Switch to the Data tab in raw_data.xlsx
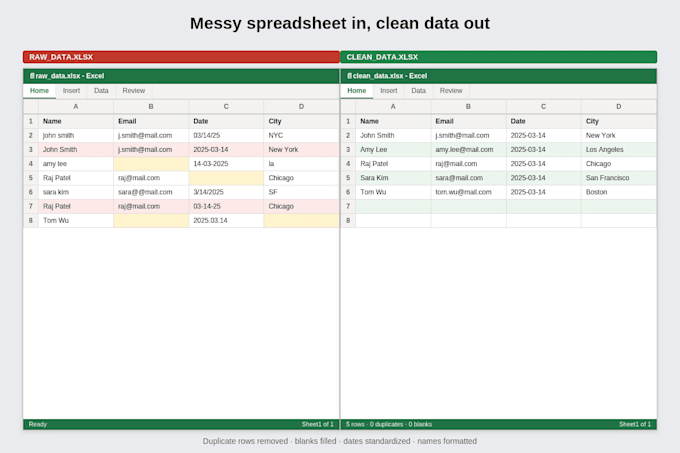680x453 pixels. [101, 91]
